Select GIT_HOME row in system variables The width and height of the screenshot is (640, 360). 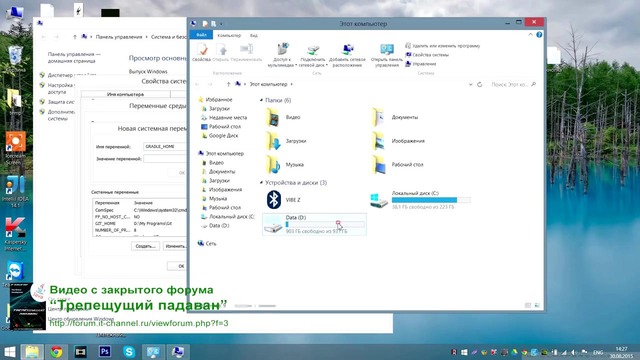140,223
